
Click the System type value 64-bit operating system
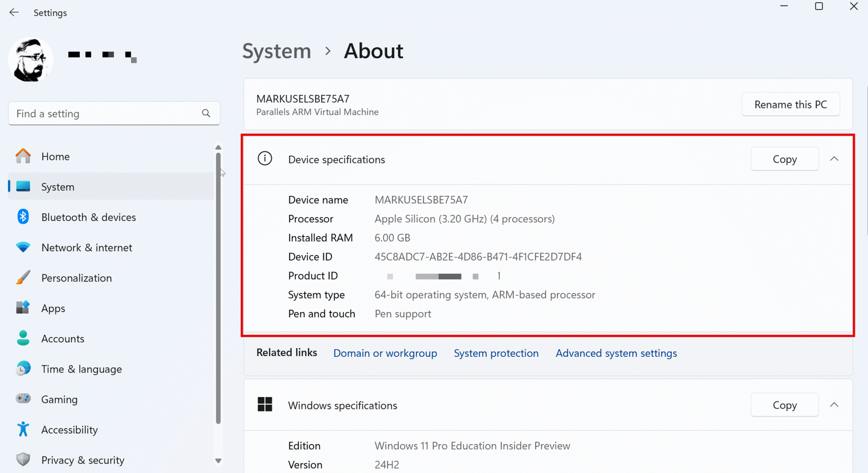click(x=484, y=295)
